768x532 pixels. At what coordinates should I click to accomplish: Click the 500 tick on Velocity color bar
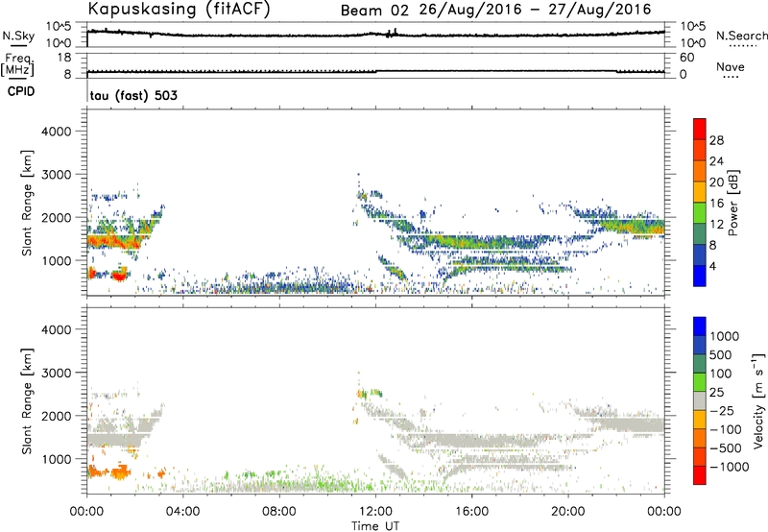721,354
